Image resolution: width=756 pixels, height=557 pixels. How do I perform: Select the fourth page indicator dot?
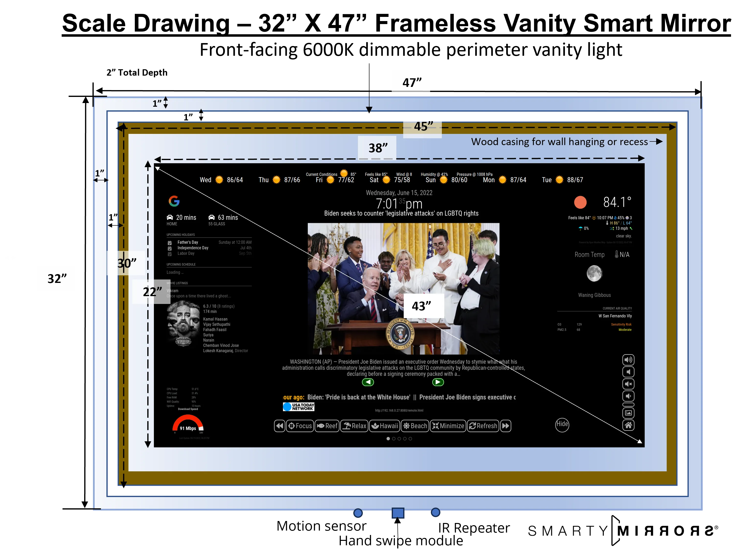coord(405,439)
